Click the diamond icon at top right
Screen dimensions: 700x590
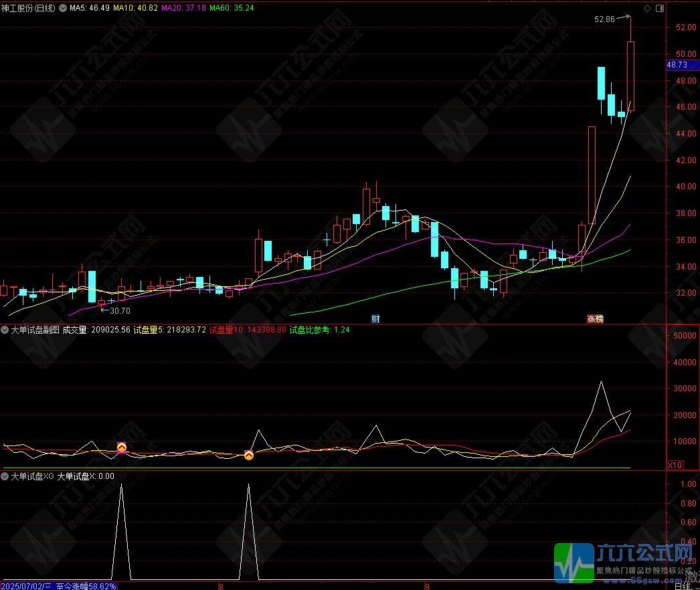pyautogui.click(x=646, y=8)
